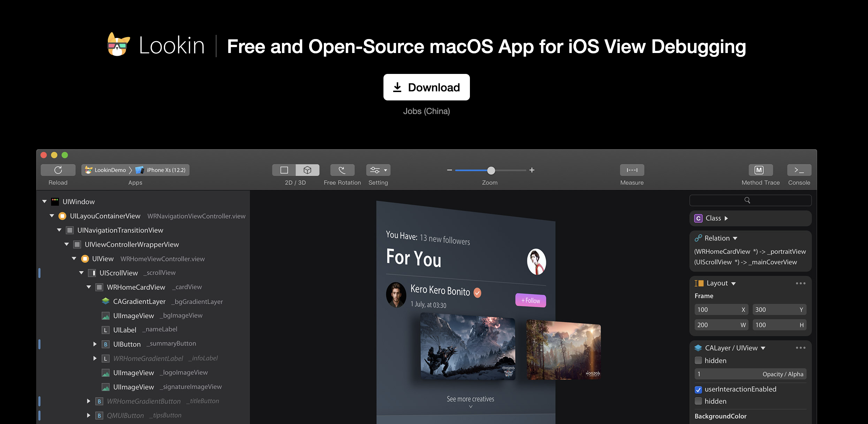Click the LookinDemo app icon
868x424 pixels.
point(89,170)
